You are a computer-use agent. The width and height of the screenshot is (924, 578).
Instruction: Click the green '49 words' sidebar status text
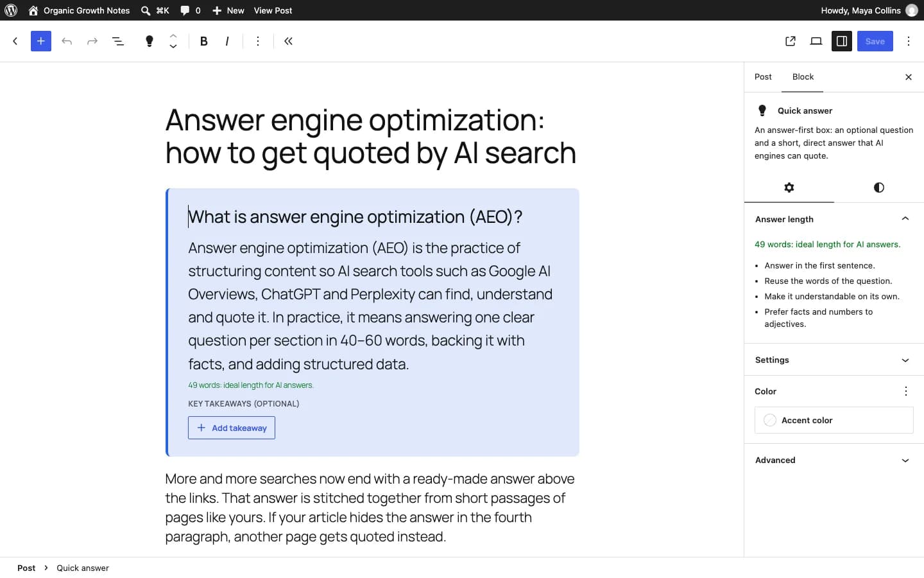pos(828,244)
